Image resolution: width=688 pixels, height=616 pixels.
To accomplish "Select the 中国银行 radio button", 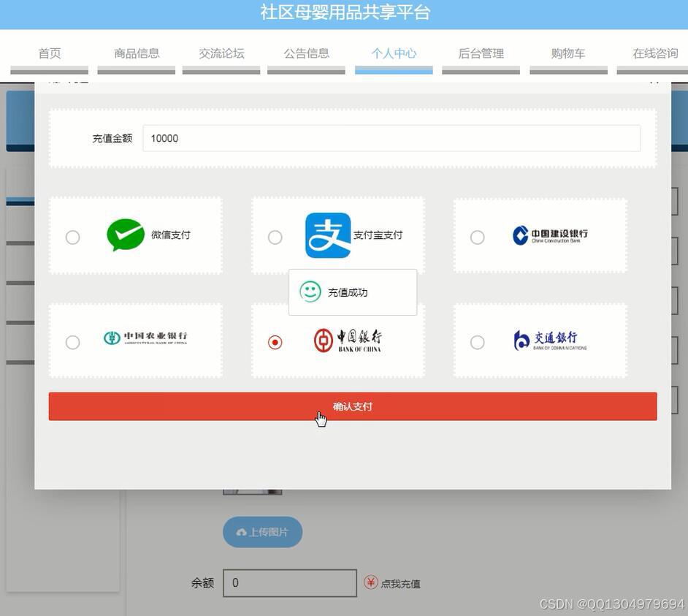I will tap(275, 342).
